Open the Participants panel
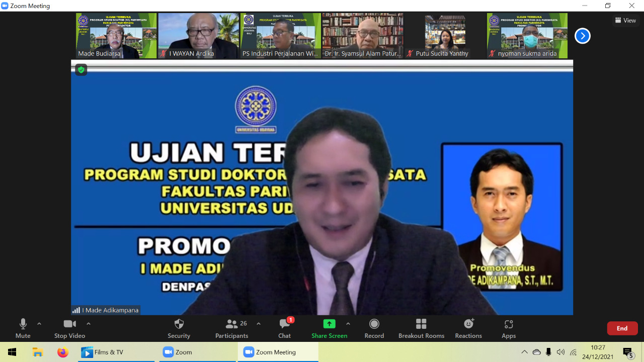Screen dimensions: 644x362 [231, 328]
